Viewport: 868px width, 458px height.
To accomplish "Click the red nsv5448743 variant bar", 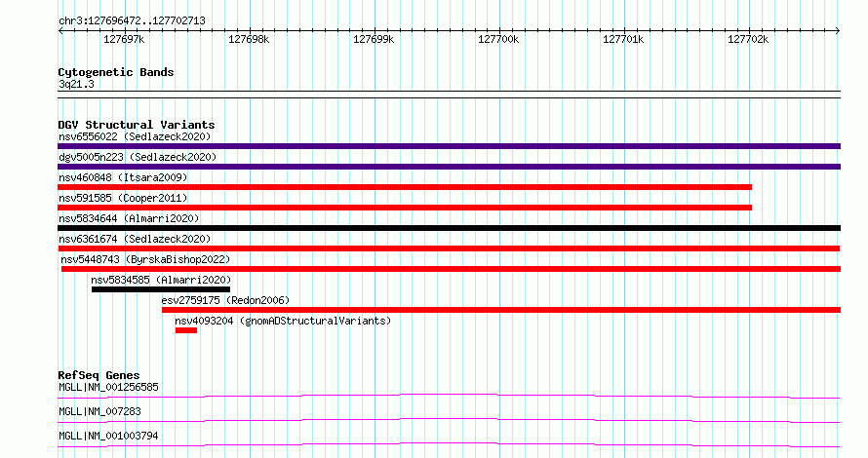I will tap(452, 269).
